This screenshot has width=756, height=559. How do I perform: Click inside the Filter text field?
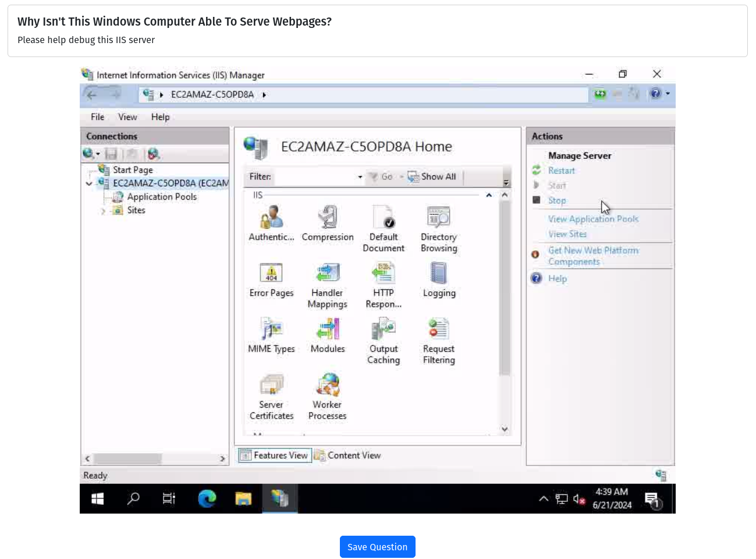(x=315, y=177)
